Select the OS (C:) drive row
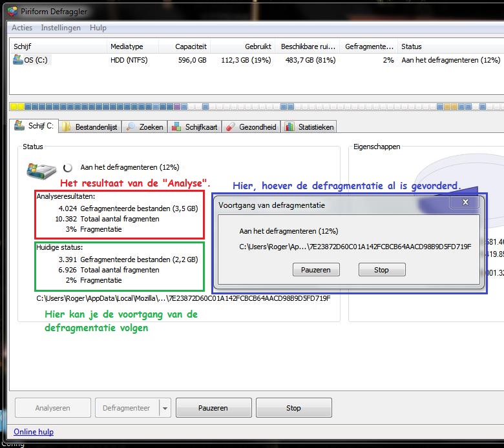 click(x=257, y=60)
